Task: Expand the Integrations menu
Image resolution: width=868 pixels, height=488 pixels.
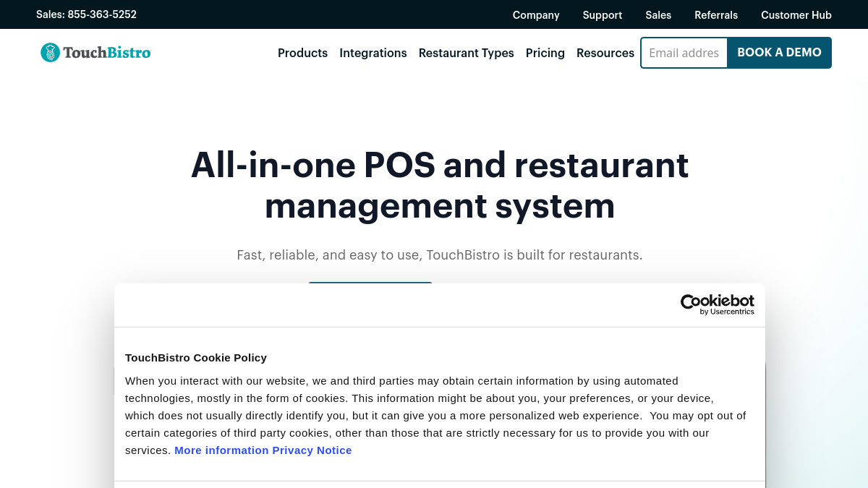Action: click(373, 53)
